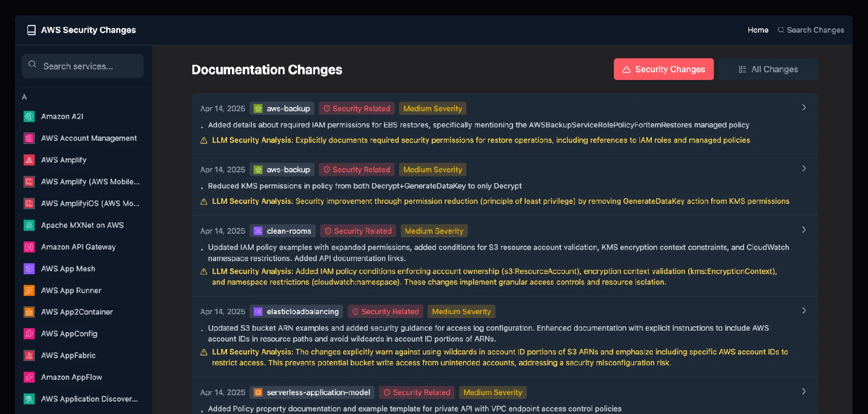868x414 pixels.
Task: Open AWS AppConfig service link
Action: (69, 334)
